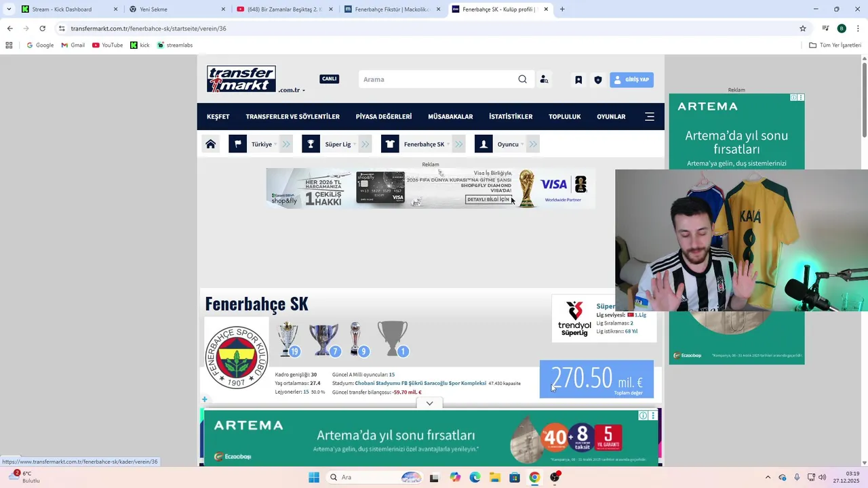
Task: Click the cup trophy with 7 badge
Action: 324,340
